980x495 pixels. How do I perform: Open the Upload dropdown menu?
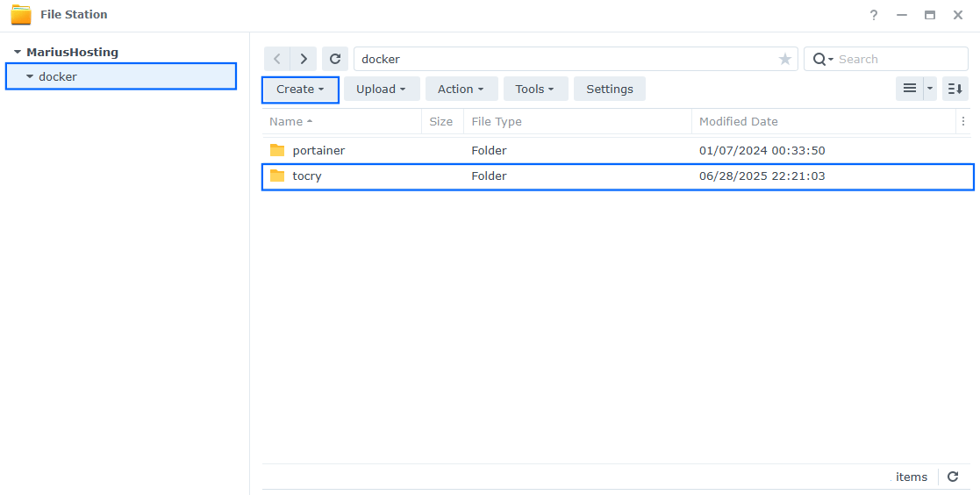pyautogui.click(x=382, y=89)
